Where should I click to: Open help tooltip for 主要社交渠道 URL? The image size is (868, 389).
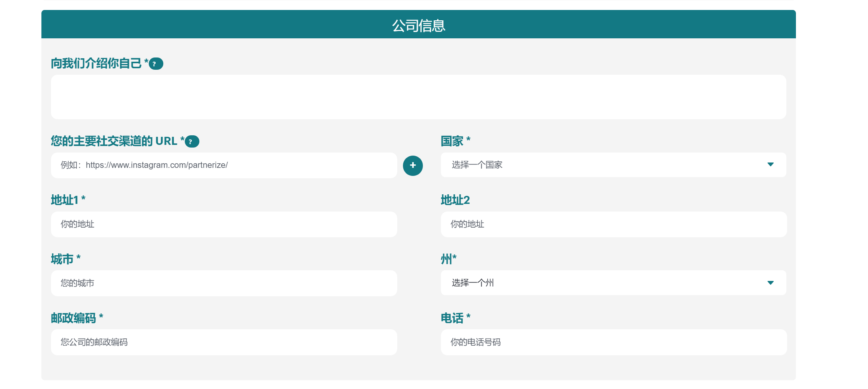pyautogui.click(x=192, y=141)
